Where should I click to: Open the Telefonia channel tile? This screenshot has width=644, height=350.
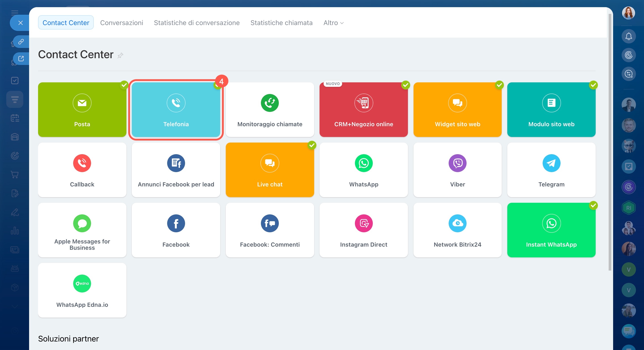(176, 109)
